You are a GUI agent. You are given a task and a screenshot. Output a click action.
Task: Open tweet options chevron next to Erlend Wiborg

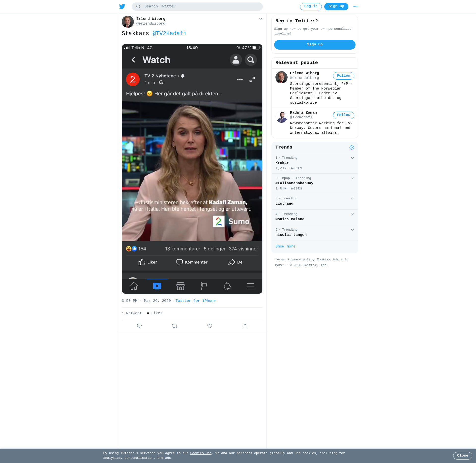click(x=261, y=19)
